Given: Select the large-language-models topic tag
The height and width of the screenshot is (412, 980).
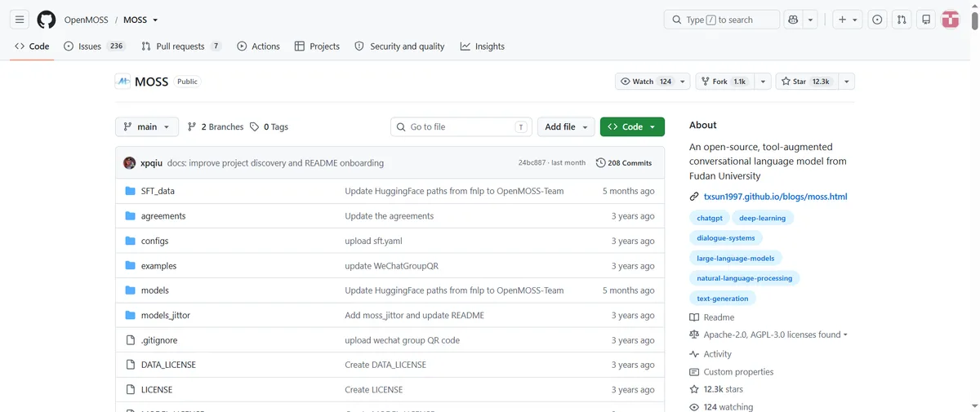Looking at the screenshot, I should 736,258.
